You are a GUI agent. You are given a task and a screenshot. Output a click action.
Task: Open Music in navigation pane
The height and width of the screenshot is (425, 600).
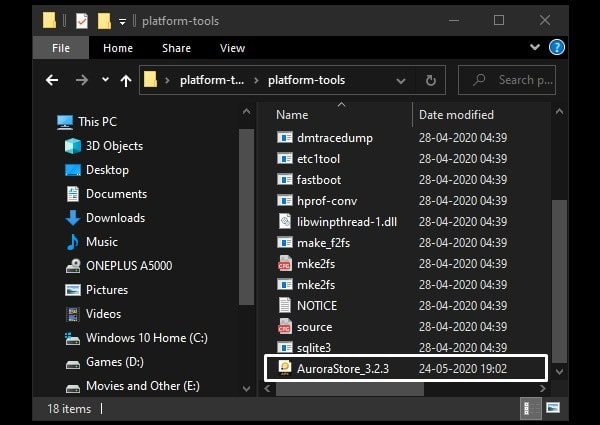coord(91,242)
